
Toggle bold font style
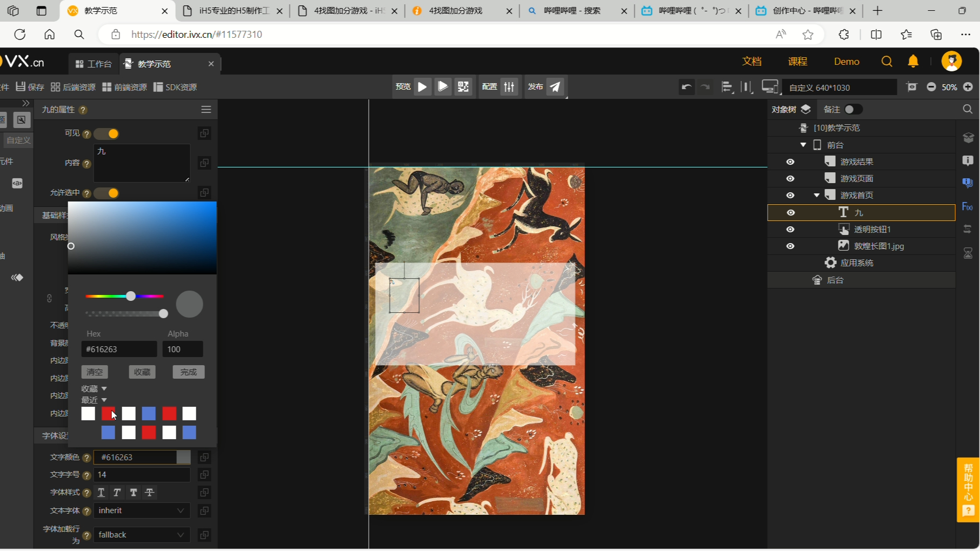(134, 492)
